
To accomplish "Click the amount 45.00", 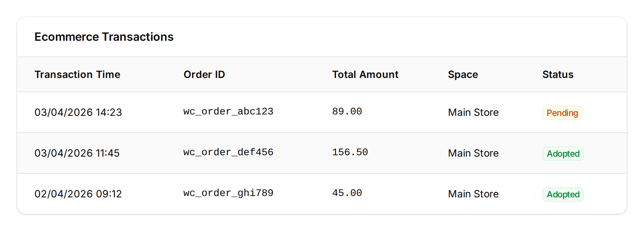I will (x=347, y=193).
